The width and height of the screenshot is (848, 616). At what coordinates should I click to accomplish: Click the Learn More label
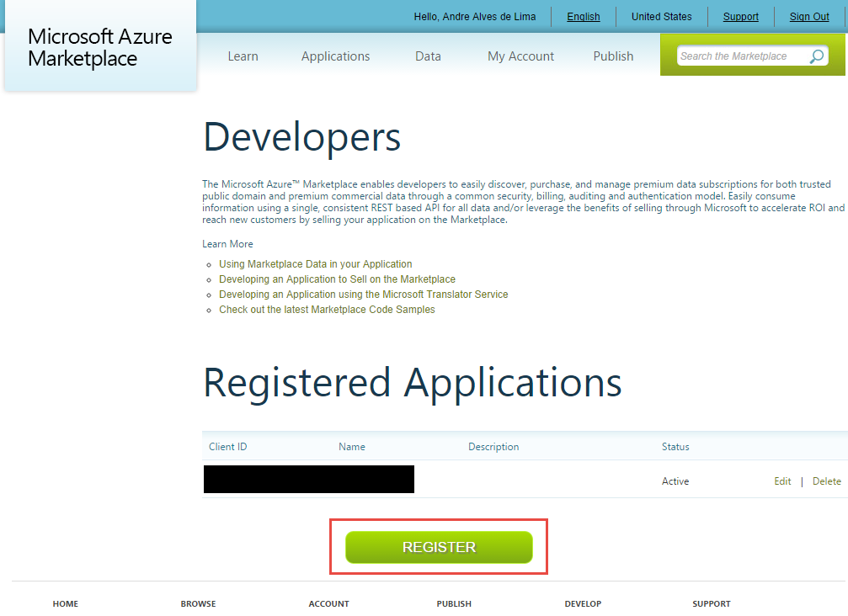point(227,244)
